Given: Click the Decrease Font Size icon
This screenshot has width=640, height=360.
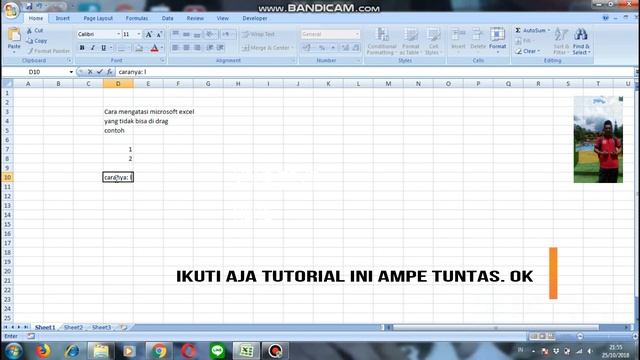Looking at the screenshot, I should pos(159,35).
